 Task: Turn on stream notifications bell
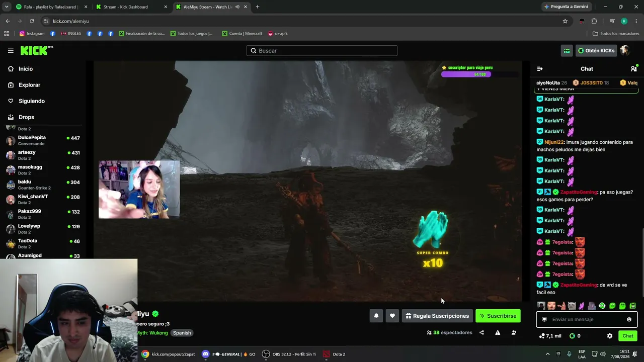(x=376, y=316)
